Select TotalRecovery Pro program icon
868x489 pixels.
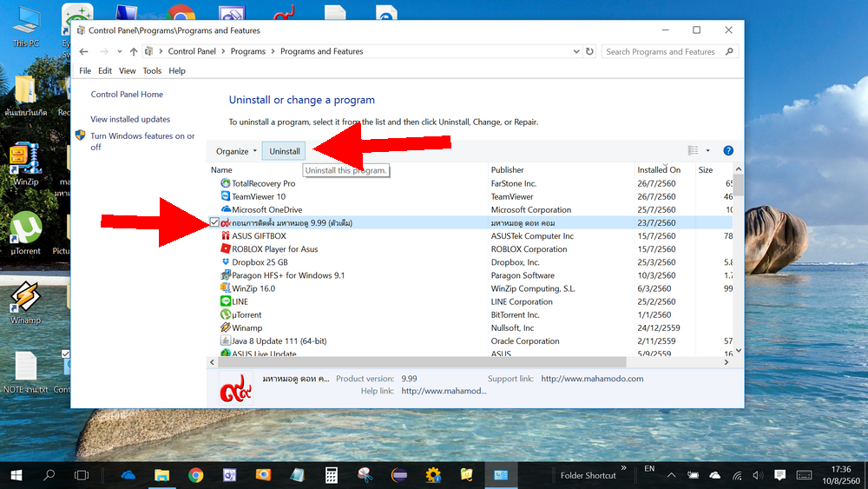(226, 183)
